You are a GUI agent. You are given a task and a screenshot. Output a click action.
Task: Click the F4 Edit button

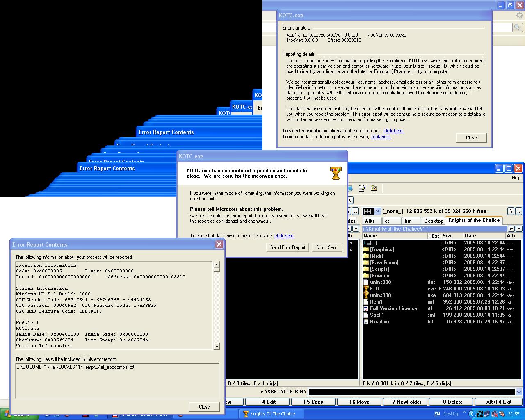(267, 402)
